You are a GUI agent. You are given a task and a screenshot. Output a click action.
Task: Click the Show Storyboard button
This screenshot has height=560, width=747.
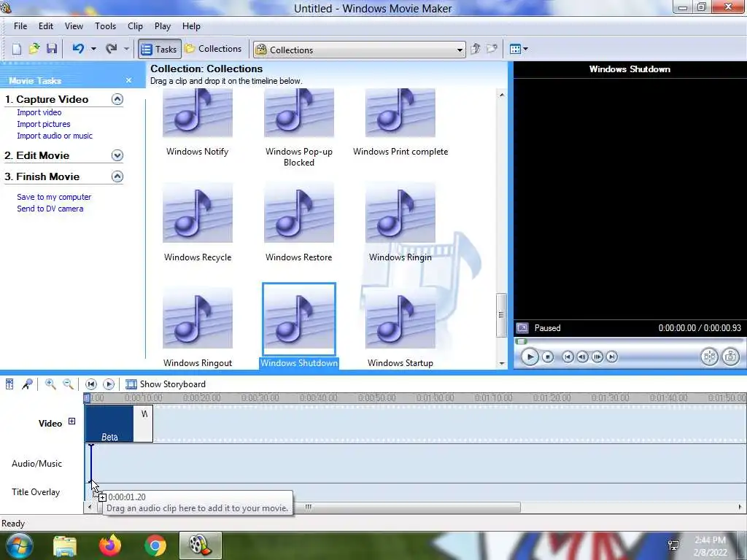166,384
